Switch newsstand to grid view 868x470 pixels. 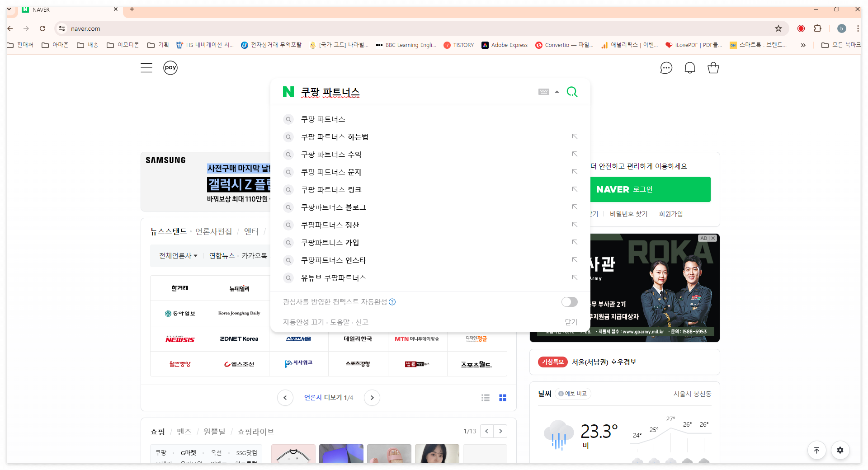click(503, 398)
